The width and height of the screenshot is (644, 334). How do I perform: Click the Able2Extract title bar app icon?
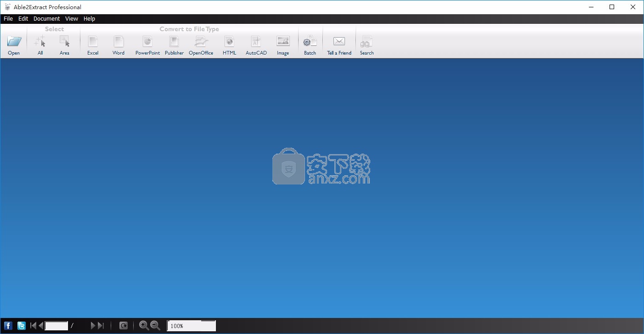click(7, 7)
